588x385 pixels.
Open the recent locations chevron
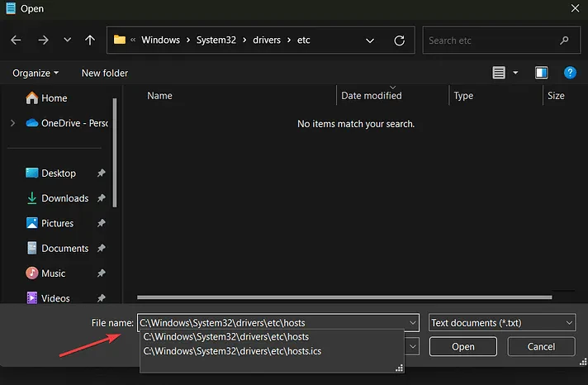(67, 40)
